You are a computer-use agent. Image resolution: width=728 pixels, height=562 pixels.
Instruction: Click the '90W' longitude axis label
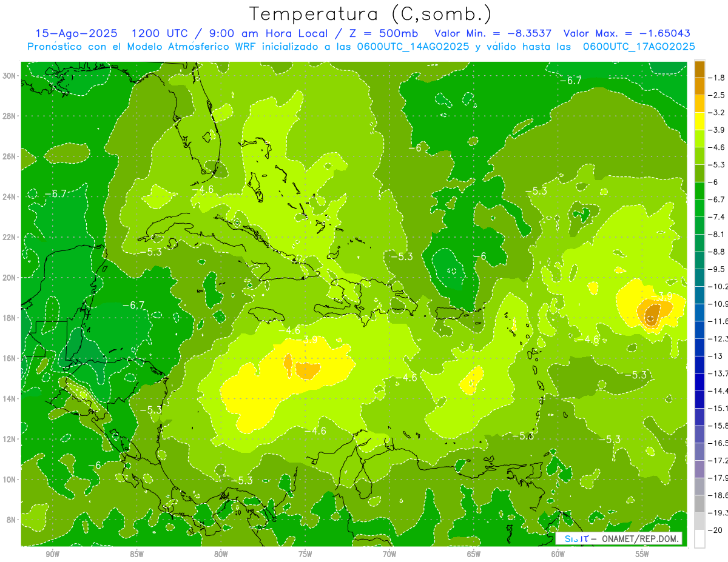52,554
